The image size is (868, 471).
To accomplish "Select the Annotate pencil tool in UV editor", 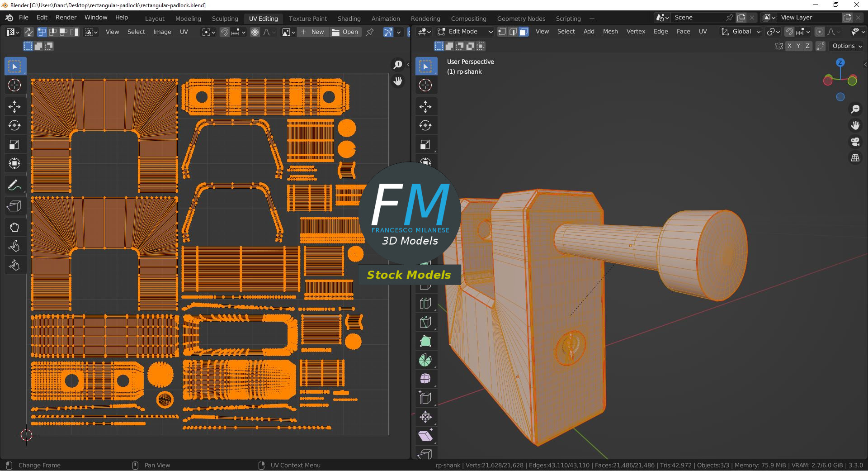I will [14, 185].
